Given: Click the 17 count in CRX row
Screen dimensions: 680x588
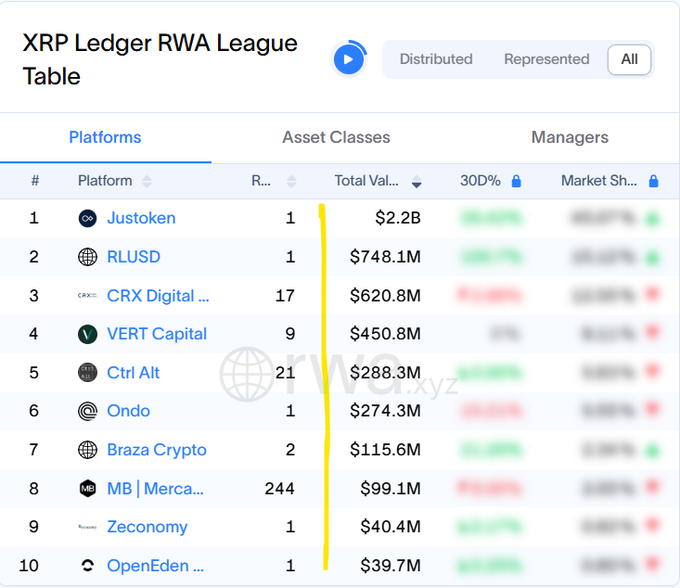Looking at the screenshot, I should 285,296.
